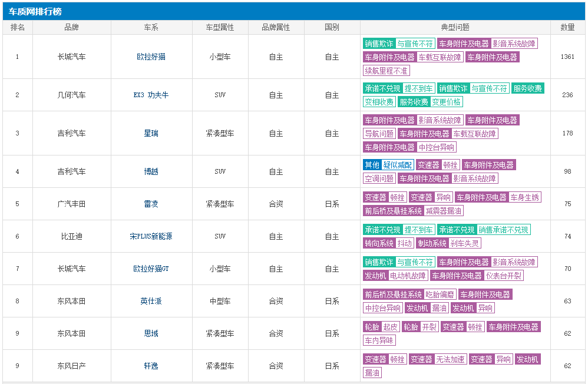Select the 车型属性 column header
The image size is (588, 384).
click(220, 27)
